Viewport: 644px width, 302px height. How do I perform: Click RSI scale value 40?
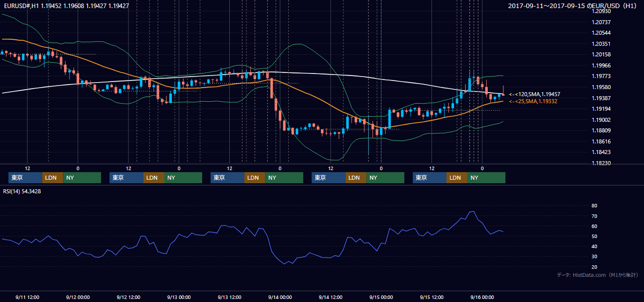pos(594,247)
